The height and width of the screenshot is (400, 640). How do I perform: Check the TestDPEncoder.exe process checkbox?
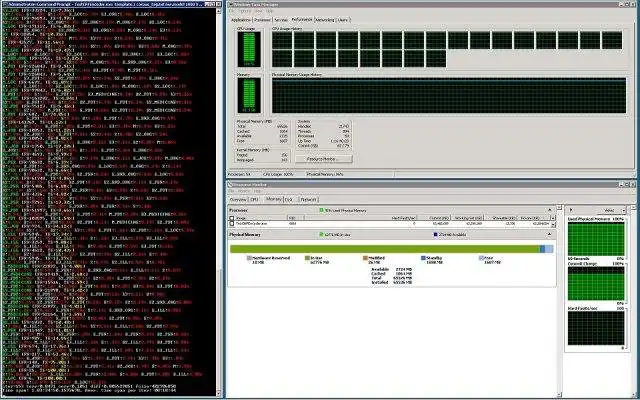[x=232, y=224]
